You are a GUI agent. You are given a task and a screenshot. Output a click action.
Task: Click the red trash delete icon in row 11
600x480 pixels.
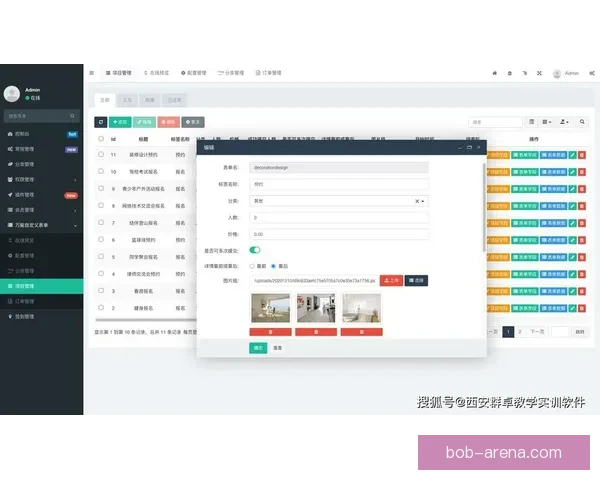click(x=582, y=155)
